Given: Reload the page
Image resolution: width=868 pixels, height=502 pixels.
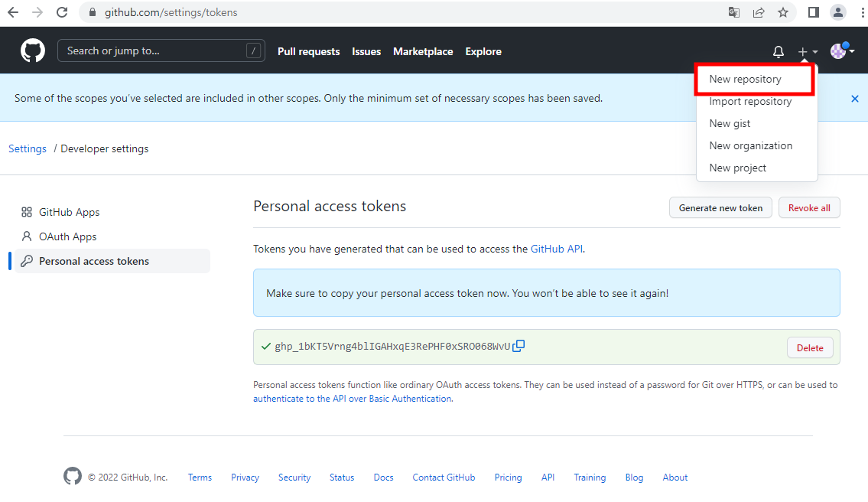Looking at the screenshot, I should (62, 12).
